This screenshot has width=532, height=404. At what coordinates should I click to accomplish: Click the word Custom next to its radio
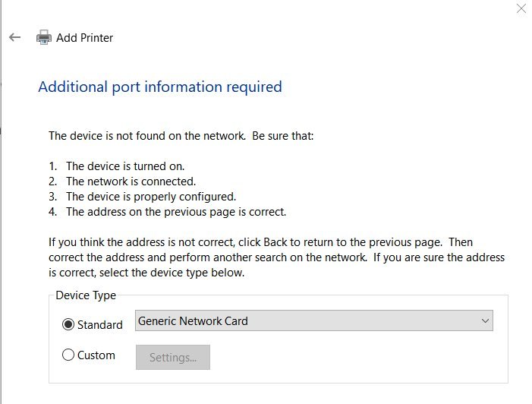[96, 355]
